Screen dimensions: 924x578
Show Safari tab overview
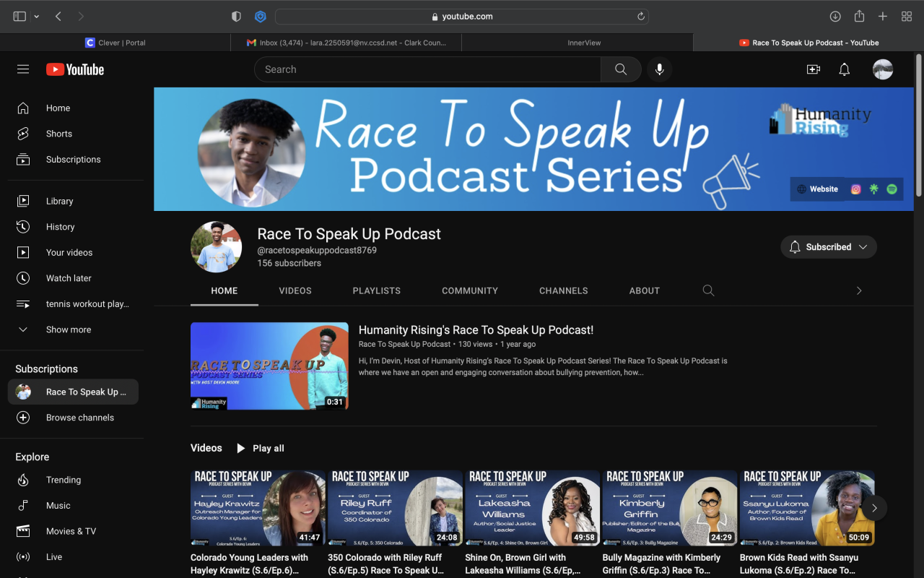click(907, 17)
